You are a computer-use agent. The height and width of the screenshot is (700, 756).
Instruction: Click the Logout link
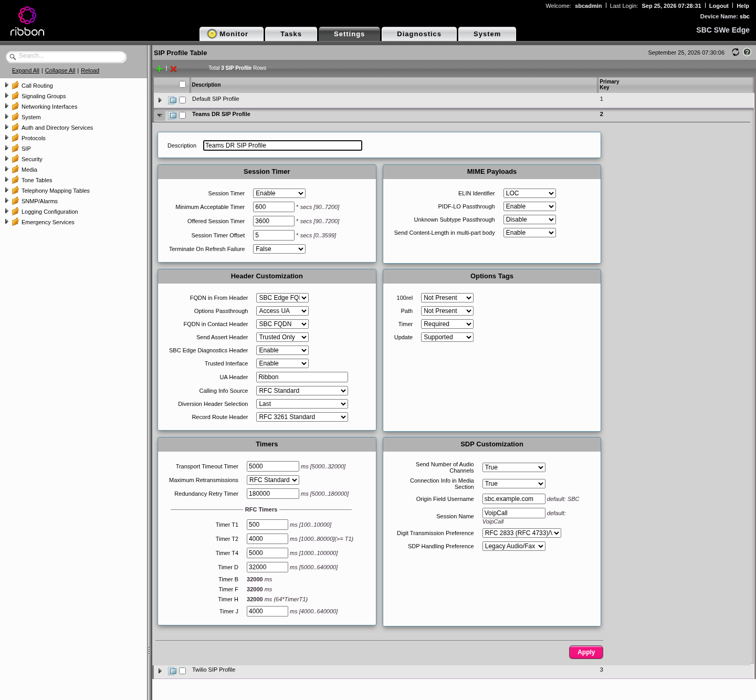tap(719, 6)
